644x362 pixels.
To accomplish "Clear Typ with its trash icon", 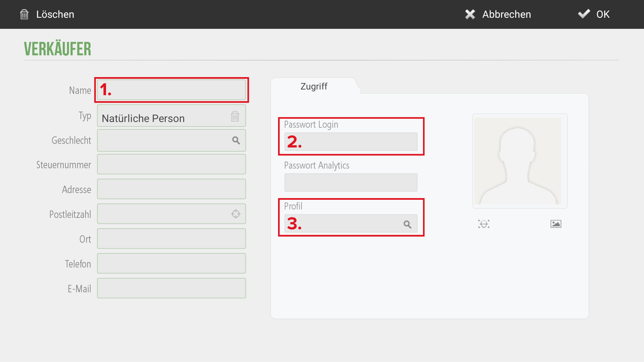I will coord(235,116).
